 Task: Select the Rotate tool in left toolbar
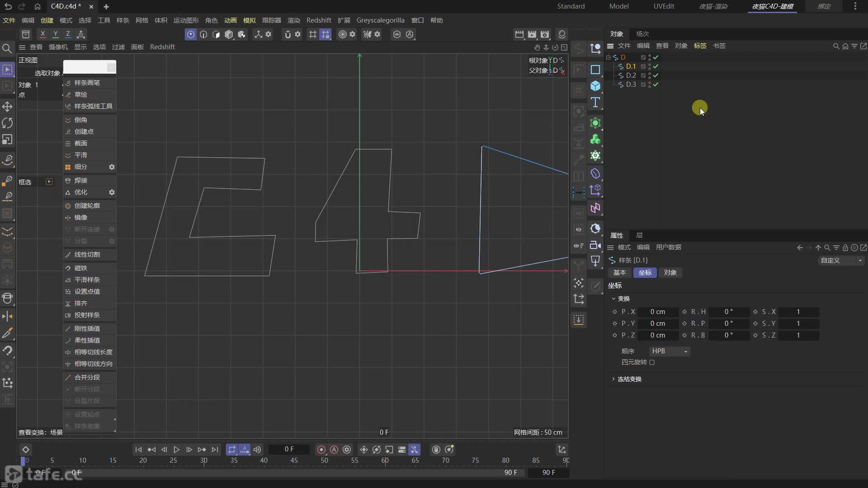7,123
